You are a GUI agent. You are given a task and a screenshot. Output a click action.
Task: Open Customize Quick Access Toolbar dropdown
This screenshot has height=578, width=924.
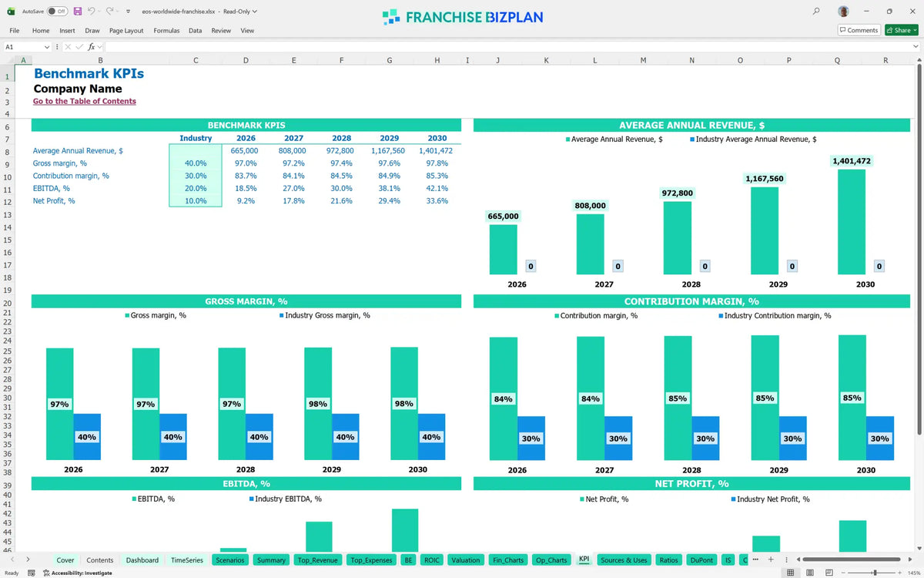tap(128, 12)
